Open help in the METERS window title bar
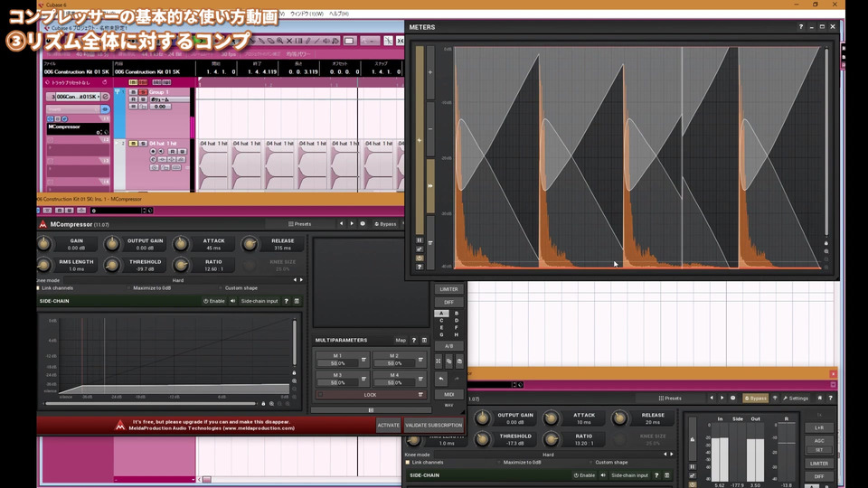Image resolution: width=868 pixels, height=488 pixels. pos(800,26)
